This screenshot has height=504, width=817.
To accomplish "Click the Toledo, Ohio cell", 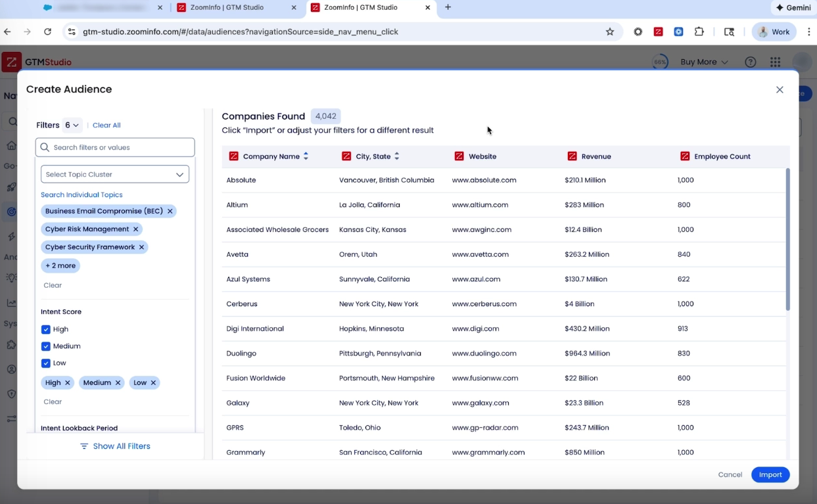I will coord(360,428).
